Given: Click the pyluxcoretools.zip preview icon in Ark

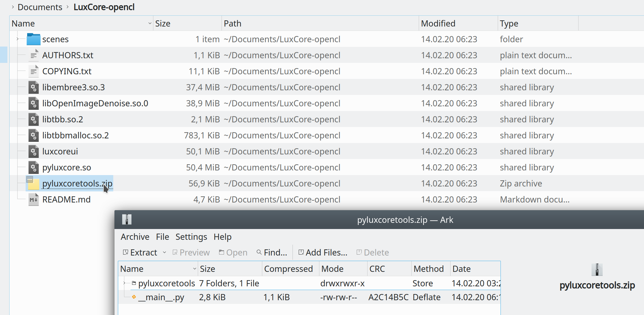Looking at the screenshot, I should click(597, 270).
